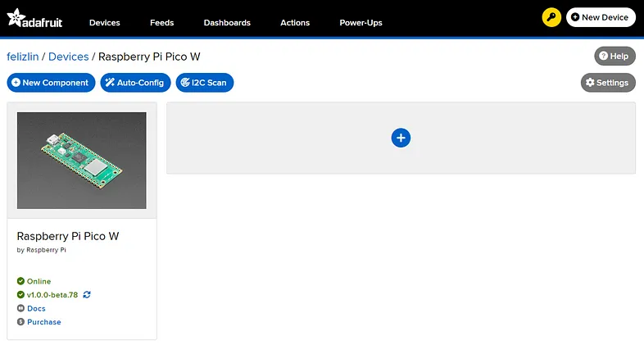The image size is (644, 345).
Task: Go to Devices breadcrumb link
Action: [69, 57]
